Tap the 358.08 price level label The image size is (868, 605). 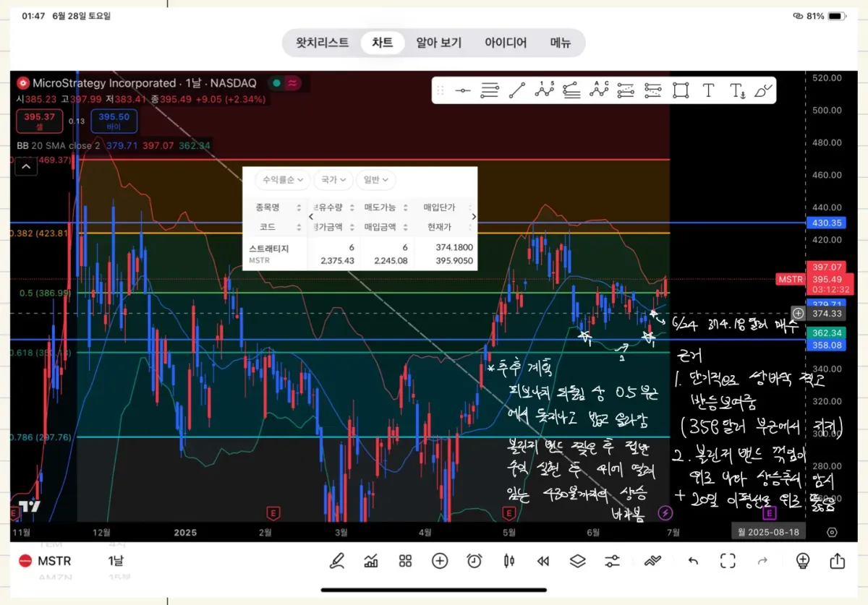point(827,346)
